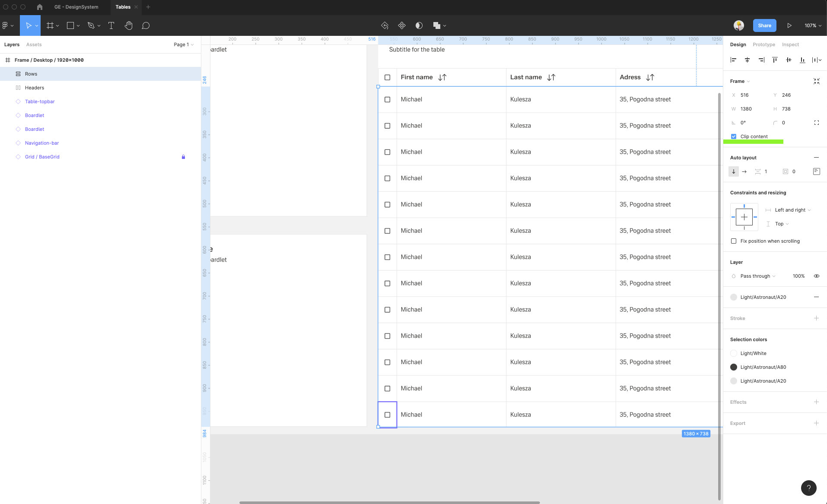Click the Present play icon
Image resolution: width=827 pixels, height=504 pixels.
[789, 25]
